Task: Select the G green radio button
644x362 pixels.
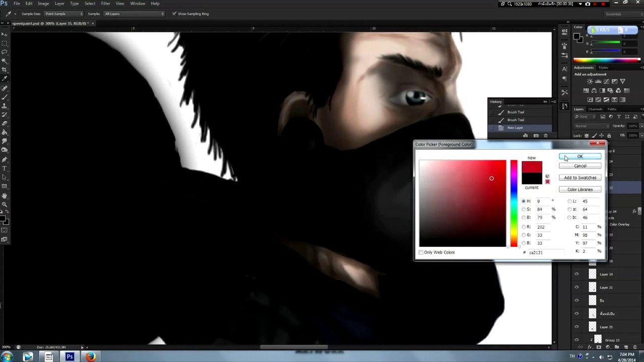Action: point(523,235)
